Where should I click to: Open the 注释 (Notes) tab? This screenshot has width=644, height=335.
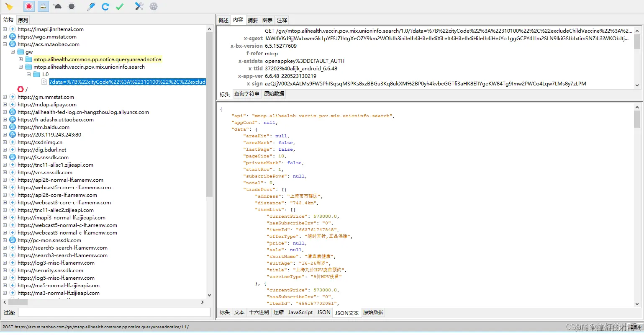tap(282, 20)
